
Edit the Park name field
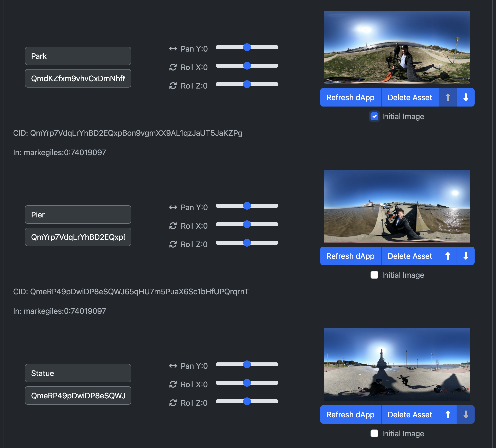(x=78, y=56)
